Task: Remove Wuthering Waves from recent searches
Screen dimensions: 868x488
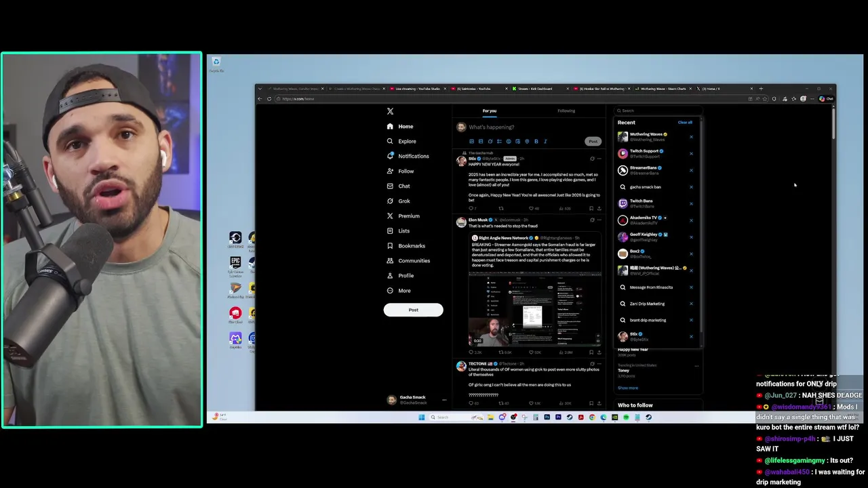Action: [691, 137]
